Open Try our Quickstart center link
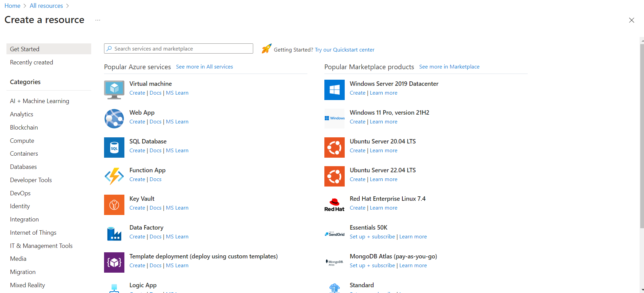The height and width of the screenshot is (293, 644). 345,50
